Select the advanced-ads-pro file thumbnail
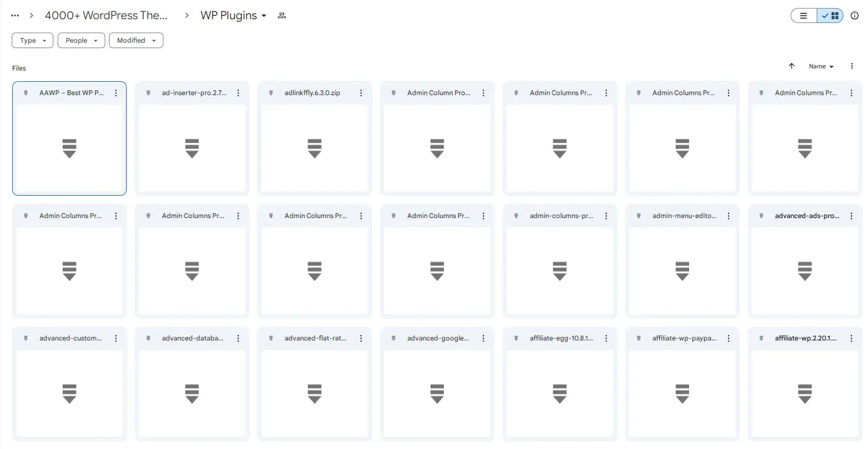Image resolution: width=868 pixels, height=449 pixels. pos(805,271)
